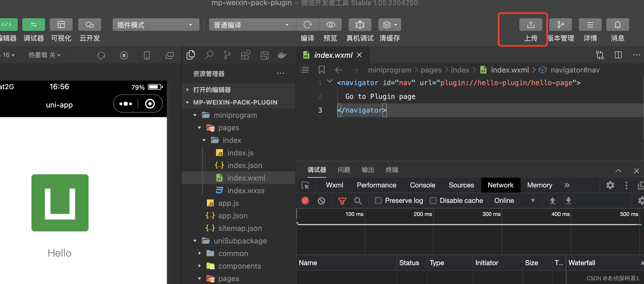Switch to the Console tab
The height and width of the screenshot is (284, 644).
point(422,185)
